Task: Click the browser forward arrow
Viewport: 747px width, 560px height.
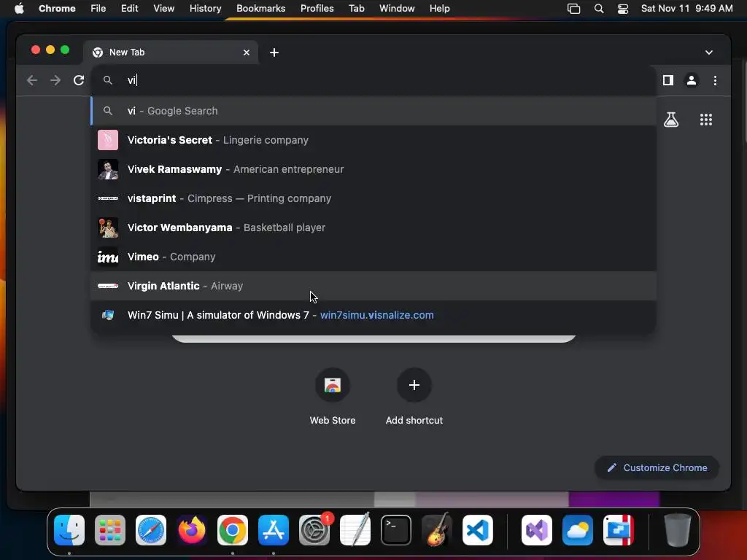Action: [55, 80]
